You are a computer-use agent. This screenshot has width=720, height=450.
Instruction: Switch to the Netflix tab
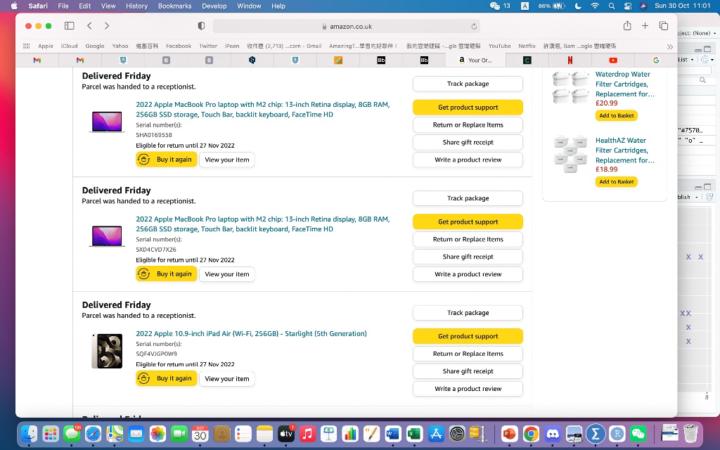tap(570, 60)
